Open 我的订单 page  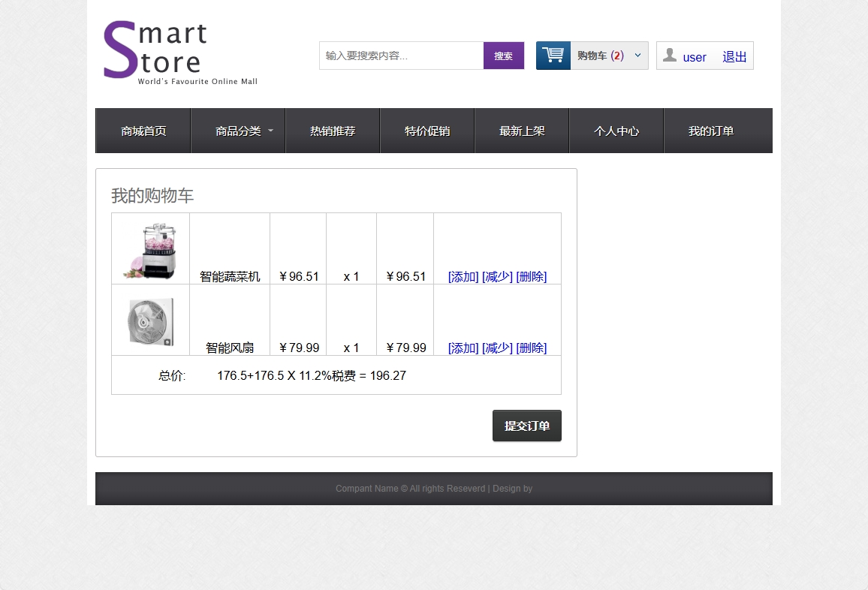(x=711, y=131)
